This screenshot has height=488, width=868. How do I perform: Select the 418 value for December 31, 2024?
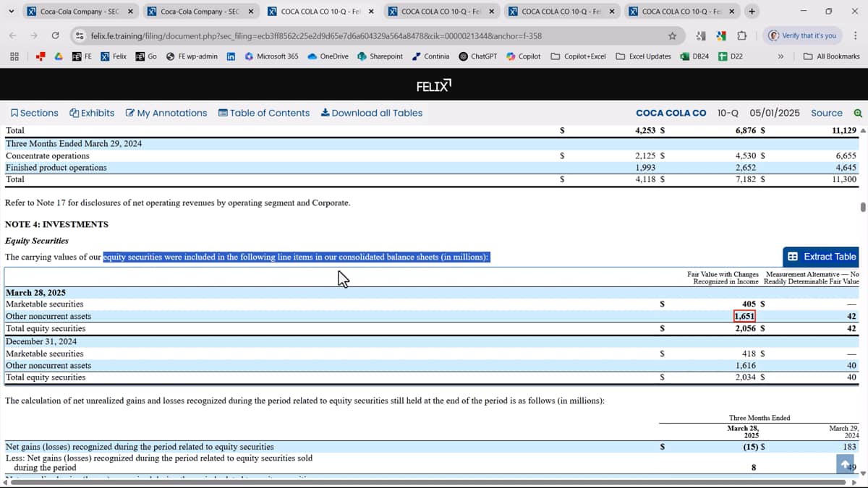pyautogui.click(x=749, y=354)
